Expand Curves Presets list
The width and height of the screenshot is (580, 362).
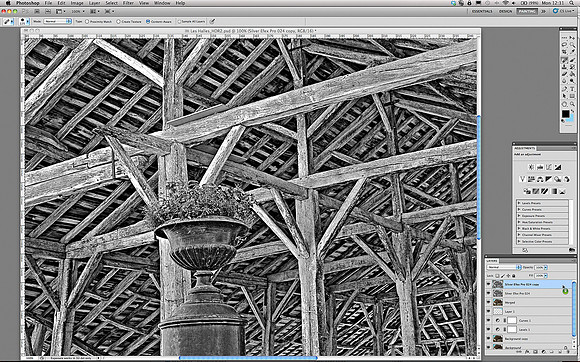point(519,210)
